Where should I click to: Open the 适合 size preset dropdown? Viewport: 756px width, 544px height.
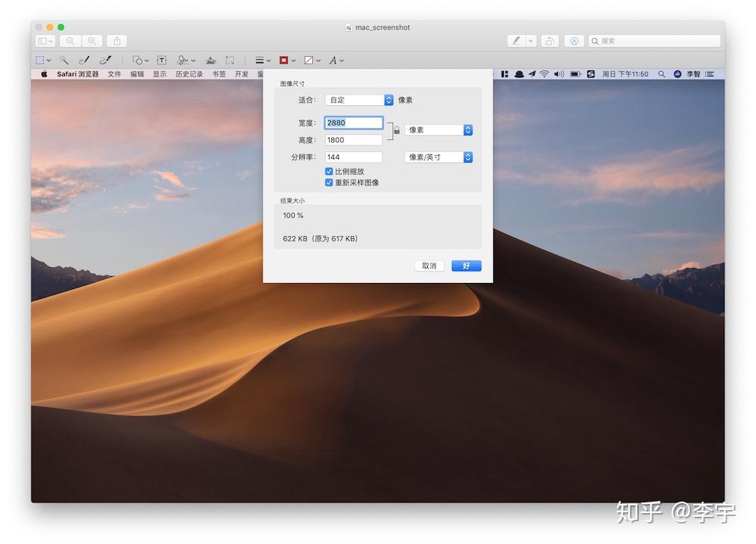click(359, 99)
